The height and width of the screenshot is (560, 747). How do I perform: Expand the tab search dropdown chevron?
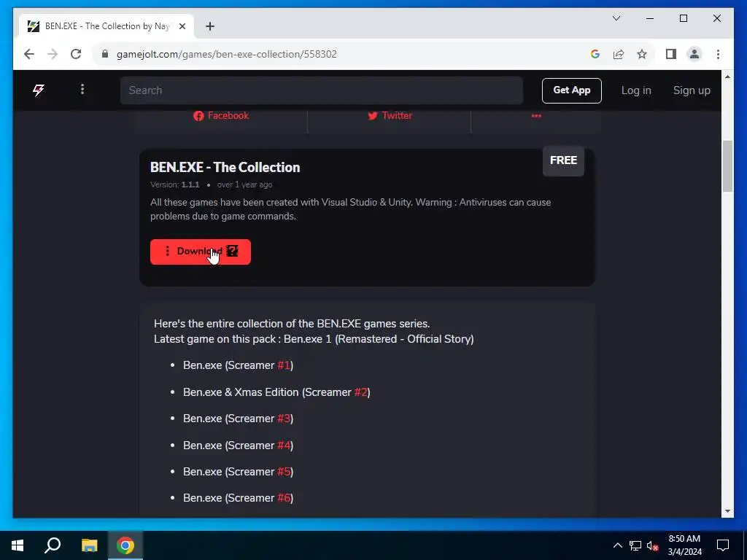click(616, 18)
